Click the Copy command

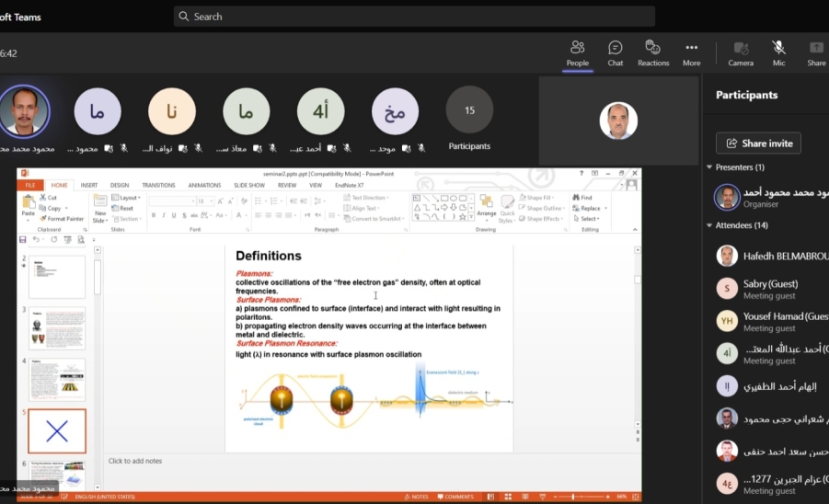51,208
